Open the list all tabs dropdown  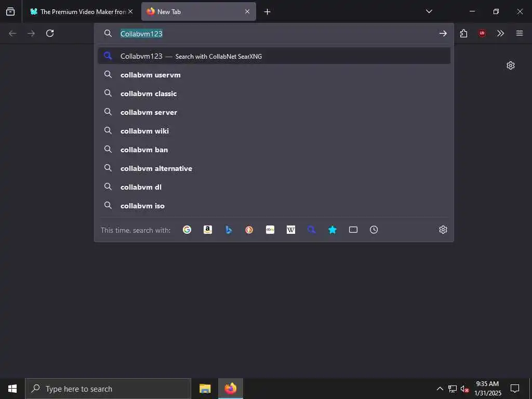[429, 11]
